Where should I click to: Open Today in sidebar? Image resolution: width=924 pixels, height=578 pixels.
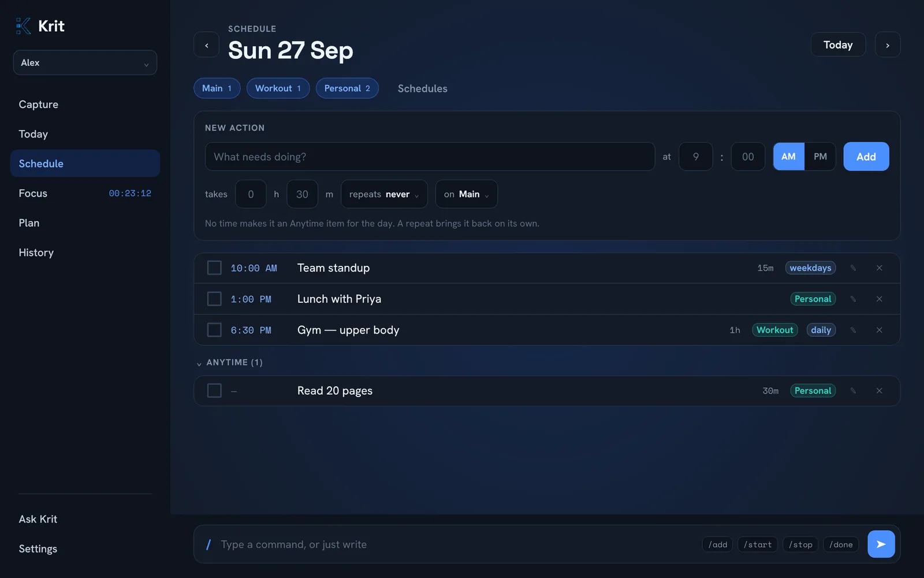(x=85, y=134)
